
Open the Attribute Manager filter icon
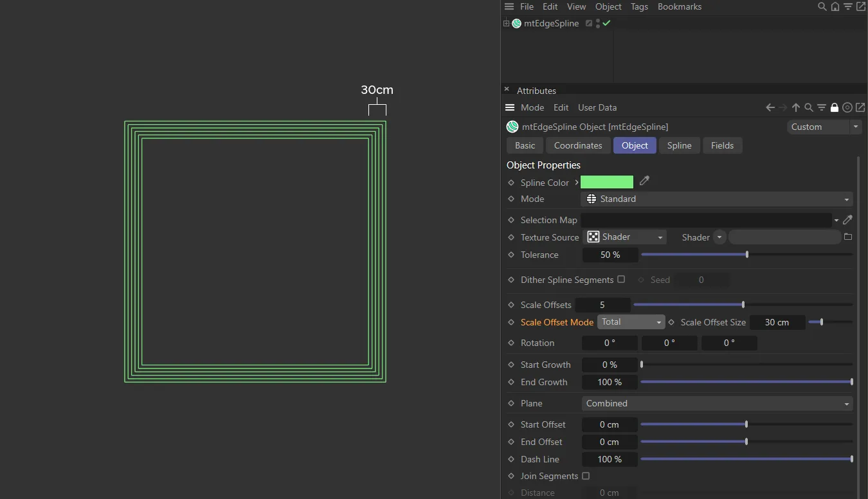[821, 107]
